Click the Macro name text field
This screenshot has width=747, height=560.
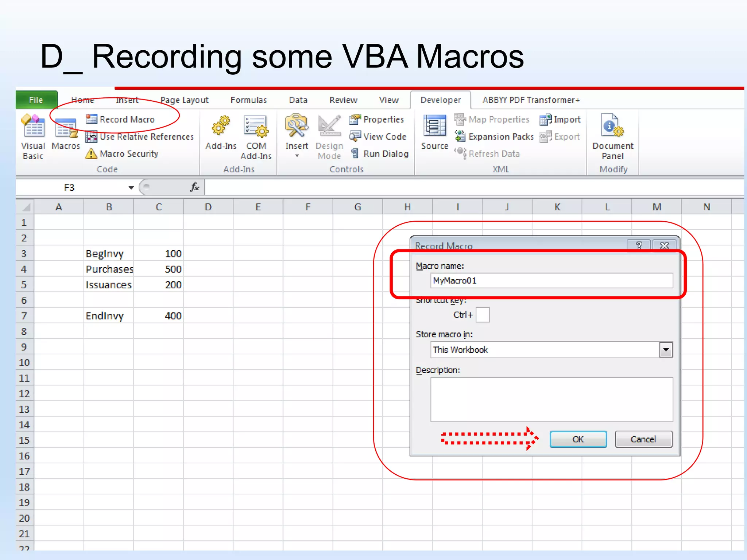[551, 281]
